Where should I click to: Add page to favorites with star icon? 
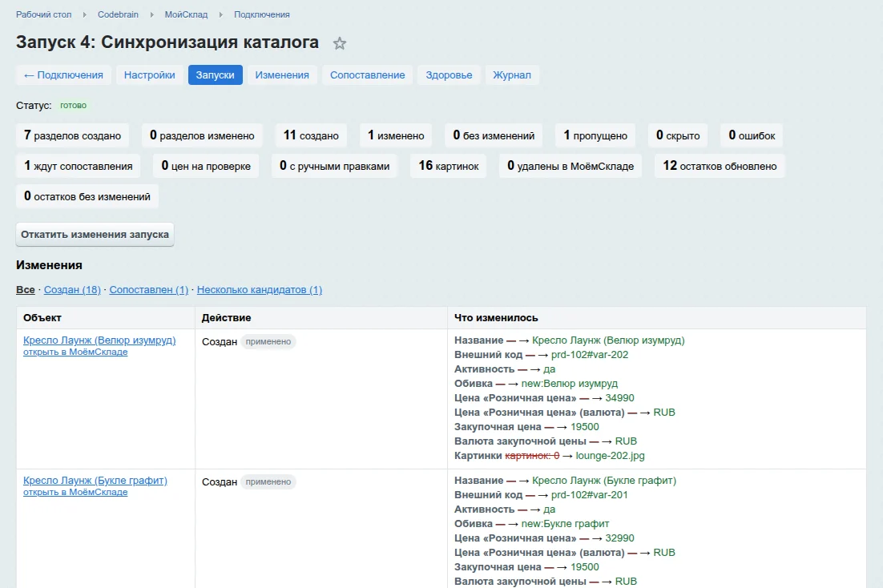point(339,43)
